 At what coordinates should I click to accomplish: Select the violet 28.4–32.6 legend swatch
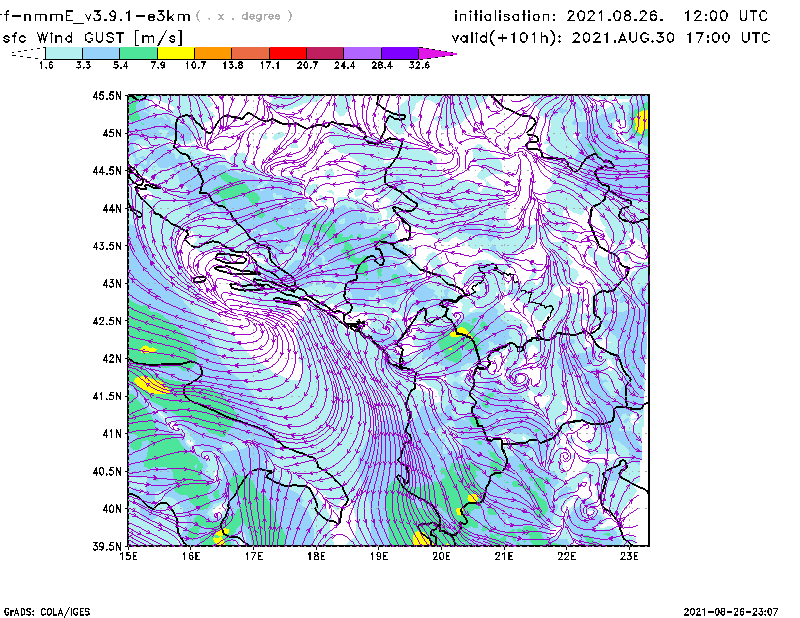click(400, 53)
